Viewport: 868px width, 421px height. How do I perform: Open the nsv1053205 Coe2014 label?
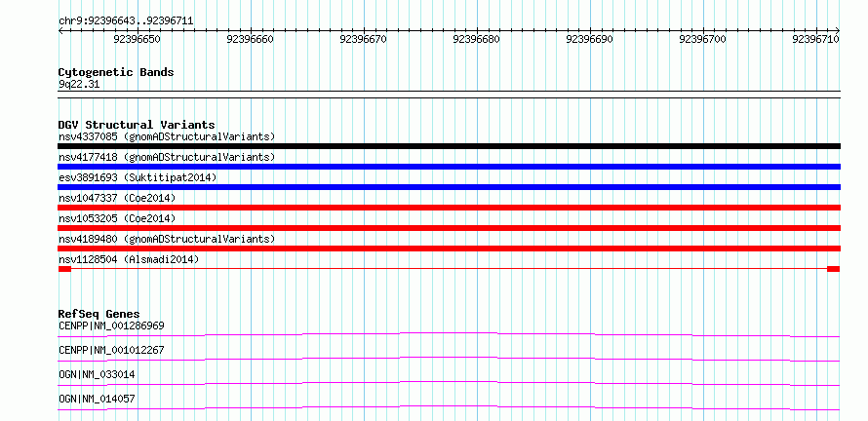coord(117,218)
